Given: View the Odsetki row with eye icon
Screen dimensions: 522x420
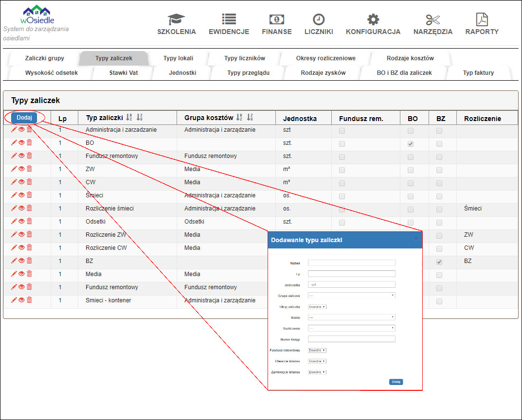Looking at the screenshot, I should (x=21, y=221).
